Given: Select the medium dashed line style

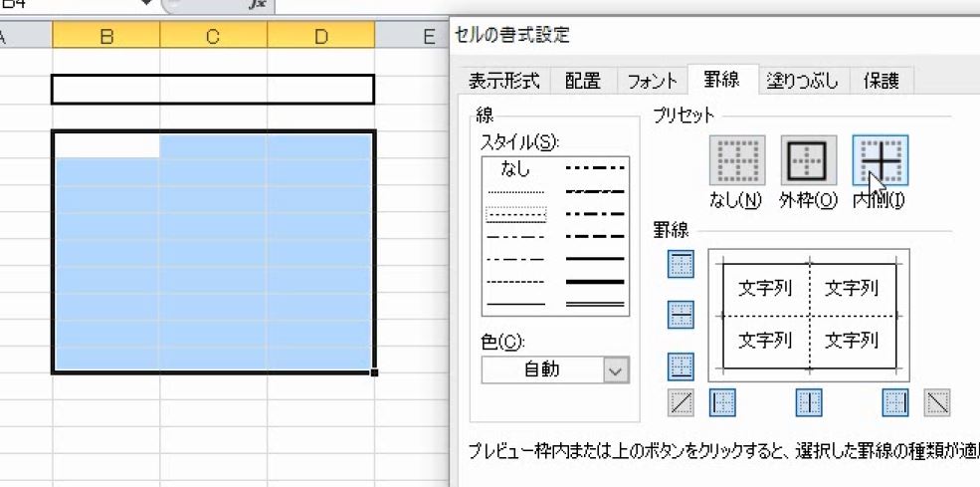Looking at the screenshot, I should click(x=595, y=237).
